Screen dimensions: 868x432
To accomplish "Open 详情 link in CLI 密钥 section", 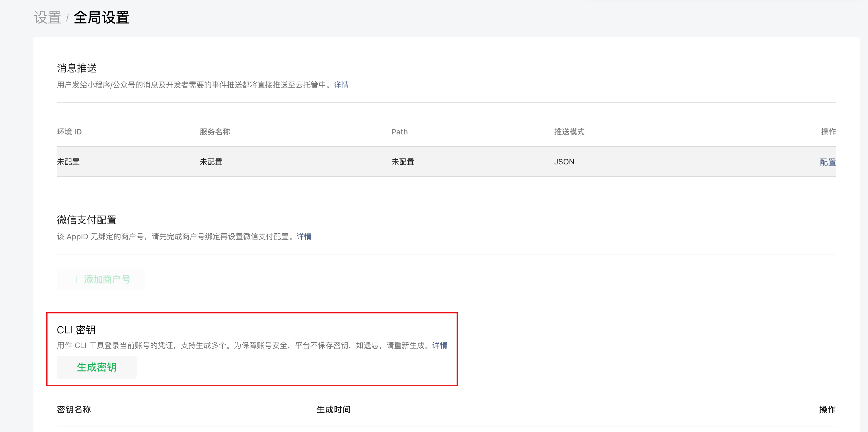I will coord(439,345).
